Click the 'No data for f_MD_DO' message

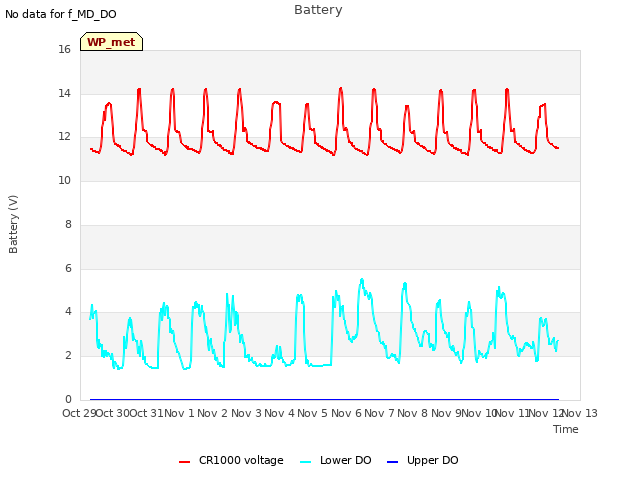(61, 14)
